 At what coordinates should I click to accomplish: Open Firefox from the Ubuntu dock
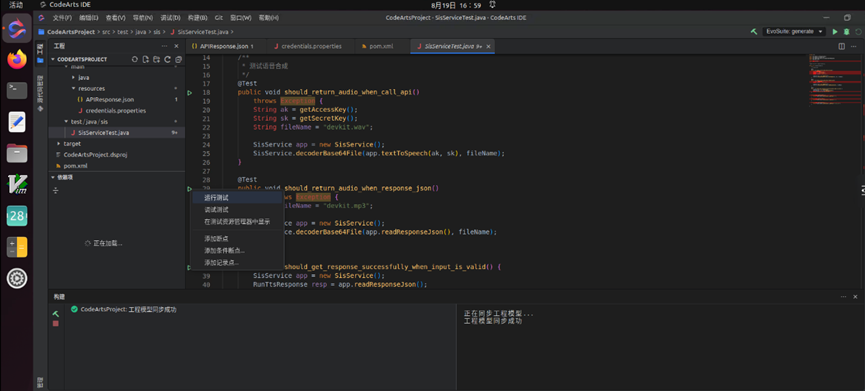(x=17, y=59)
